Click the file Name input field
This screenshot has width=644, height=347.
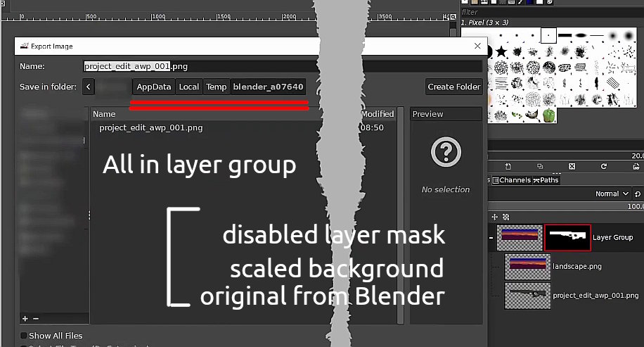[x=283, y=66]
